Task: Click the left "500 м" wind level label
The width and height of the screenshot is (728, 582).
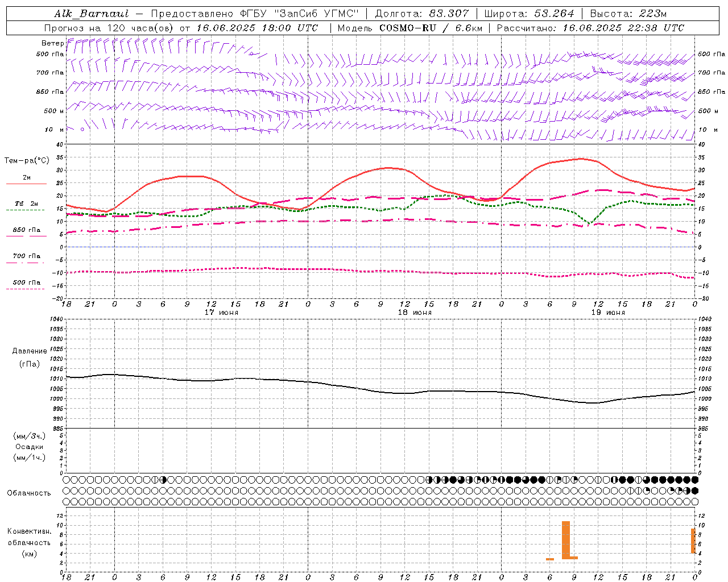Action: pos(54,111)
